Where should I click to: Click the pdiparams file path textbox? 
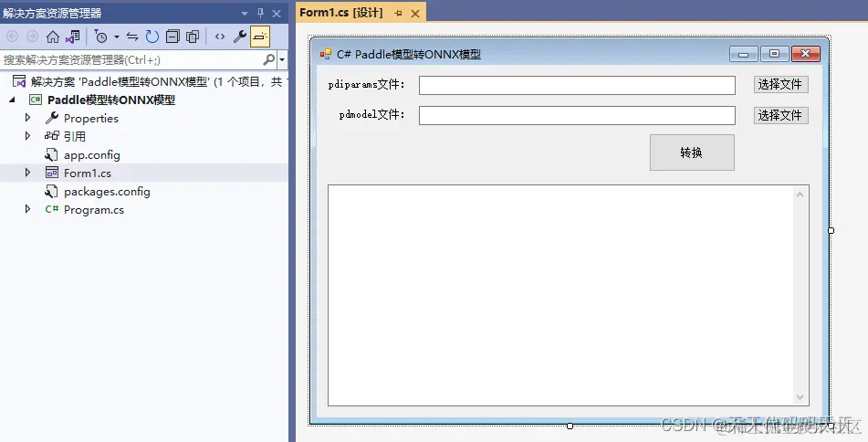coord(577,85)
